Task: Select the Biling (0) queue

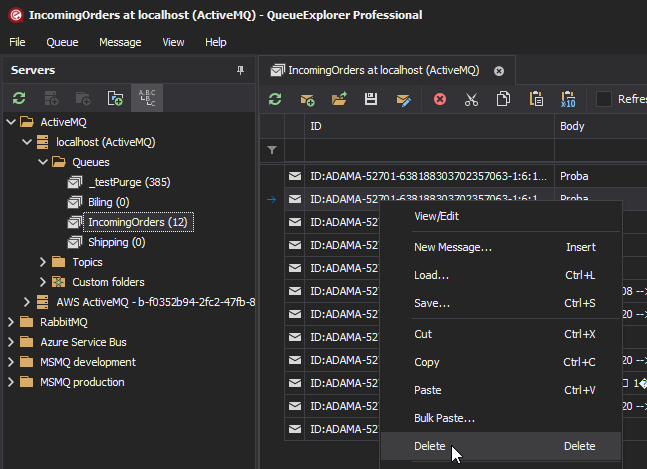Action: click(109, 202)
